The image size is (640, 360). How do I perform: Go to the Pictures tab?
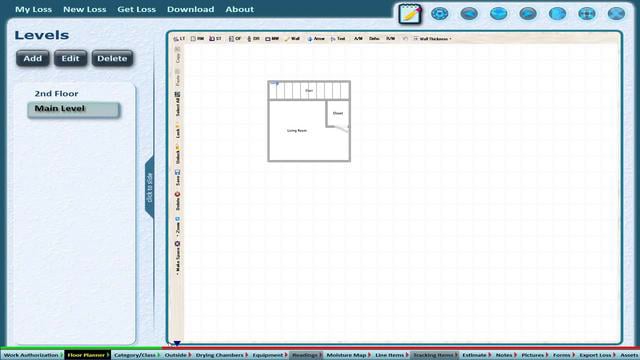click(534, 355)
